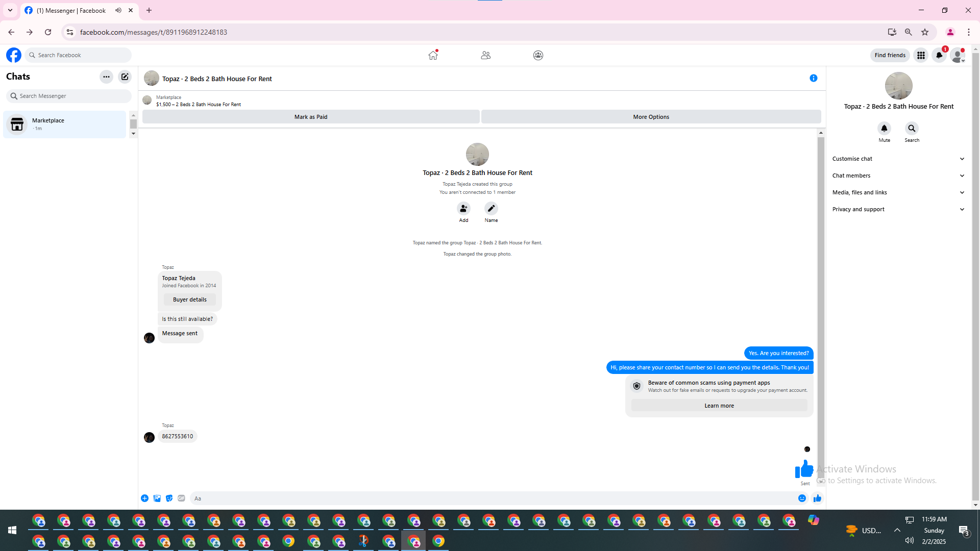Viewport: 980px width, 551px height.
Task: Click the Mark as Paid button
Action: (310, 117)
